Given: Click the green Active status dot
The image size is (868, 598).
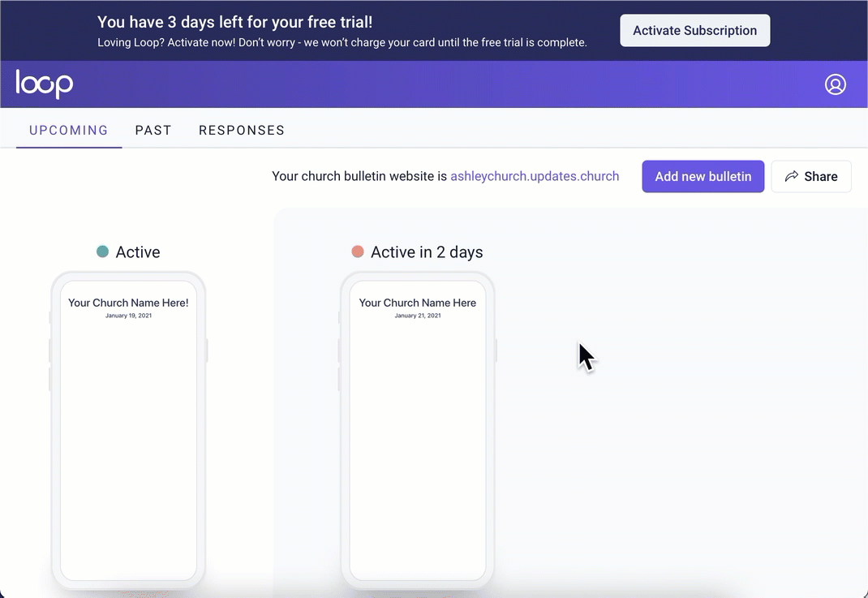Looking at the screenshot, I should point(102,252).
